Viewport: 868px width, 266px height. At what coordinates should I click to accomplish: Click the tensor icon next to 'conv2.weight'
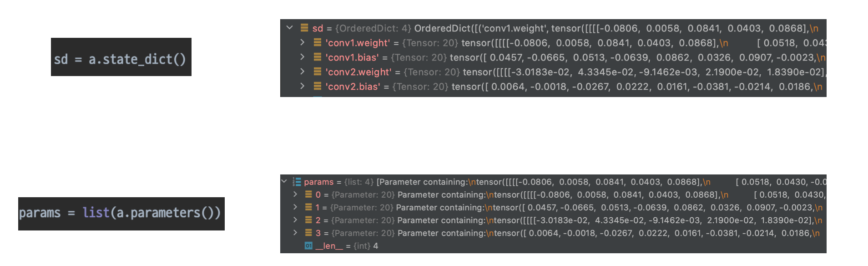click(x=318, y=72)
